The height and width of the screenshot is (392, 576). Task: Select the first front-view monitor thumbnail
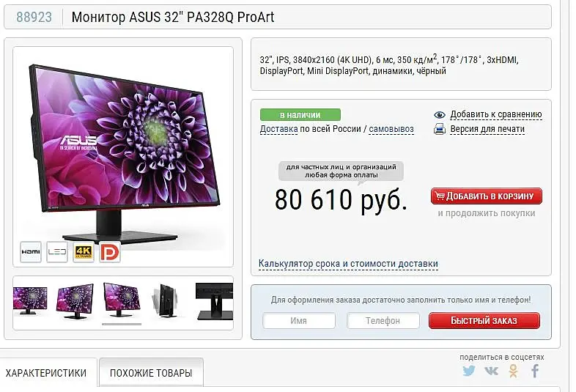point(30,300)
